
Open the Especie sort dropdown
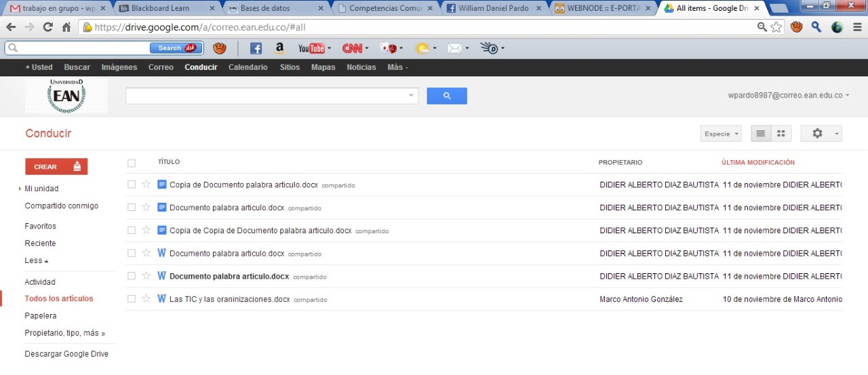point(720,134)
